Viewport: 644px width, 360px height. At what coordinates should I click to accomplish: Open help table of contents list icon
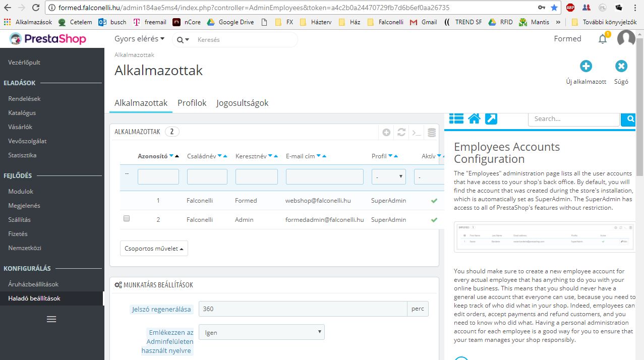click(x=456, y=118)
